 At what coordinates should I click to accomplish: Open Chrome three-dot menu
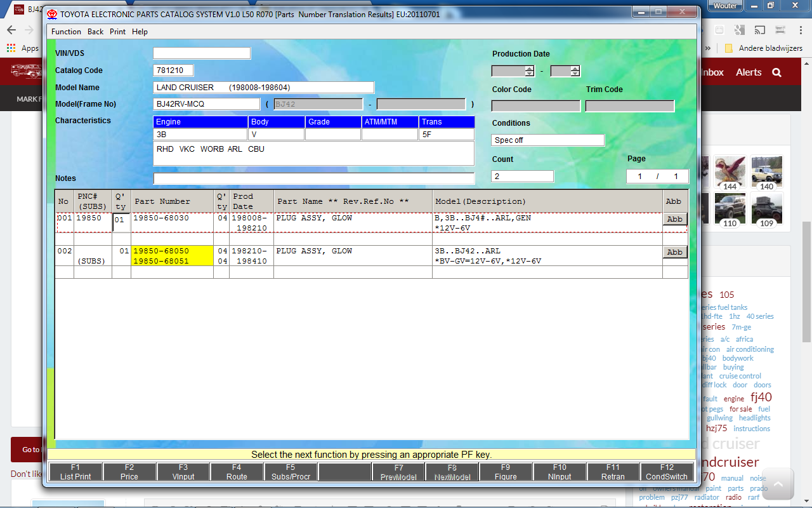point(799,30)
